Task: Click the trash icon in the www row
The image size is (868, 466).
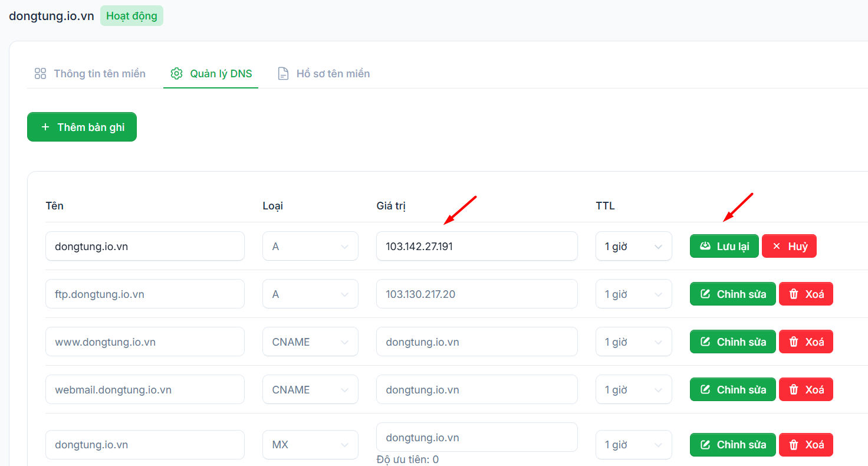Action: (x=794, y=342)
